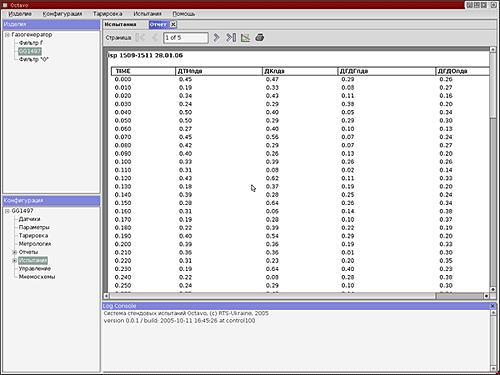The image size is (500, 375).
Task: Switch to the Испытания tab
Action: point(120,24)
